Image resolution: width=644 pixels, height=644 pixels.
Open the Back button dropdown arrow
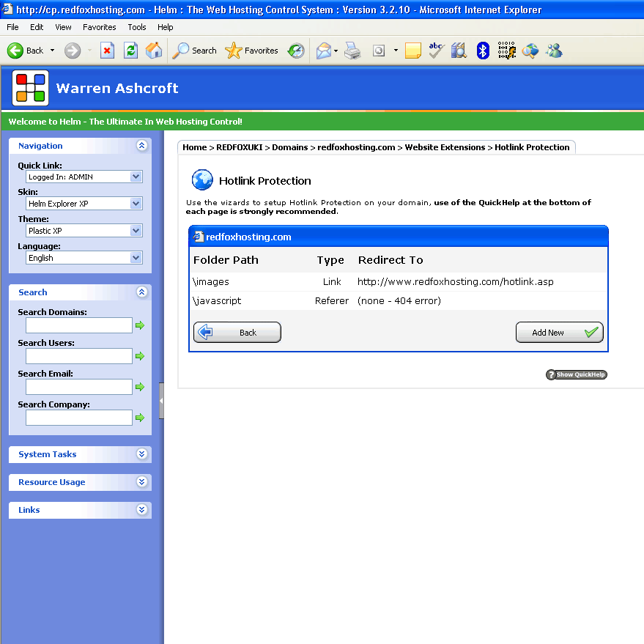52,51
